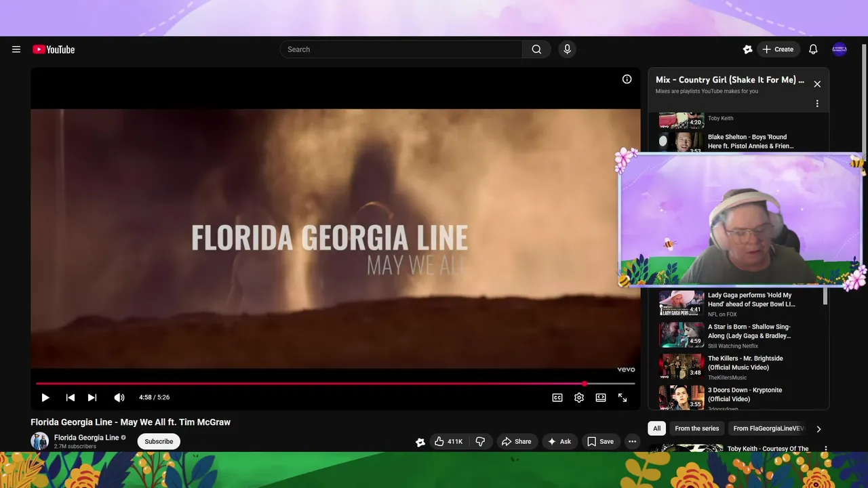
Task: Skip to previous video
Action: pos(70,398)
